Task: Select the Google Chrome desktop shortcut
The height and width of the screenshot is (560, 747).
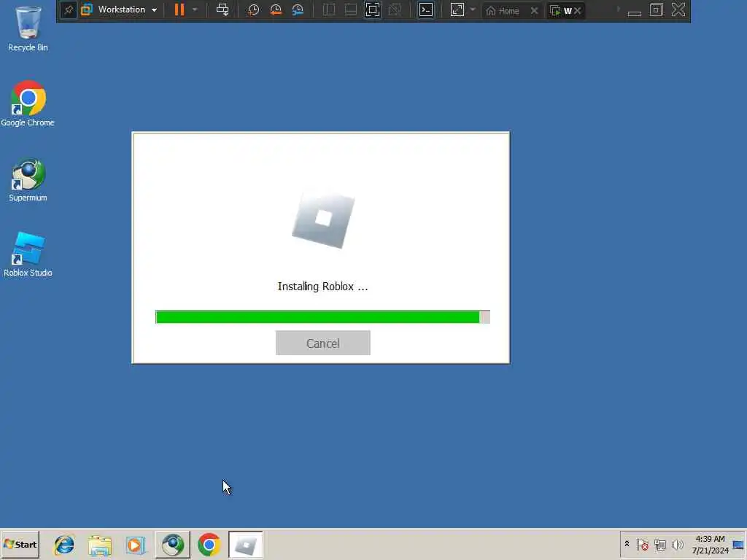Action: coord(28,104)
